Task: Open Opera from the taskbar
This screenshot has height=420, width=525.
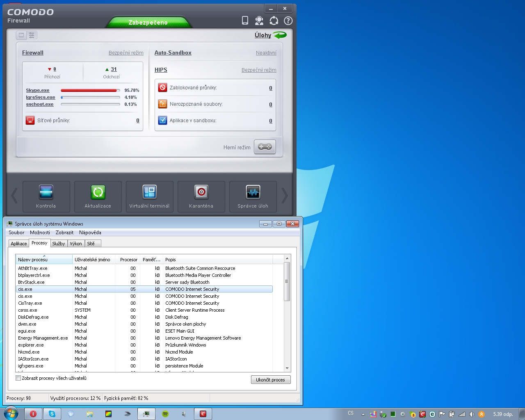Action: [33, 414]
